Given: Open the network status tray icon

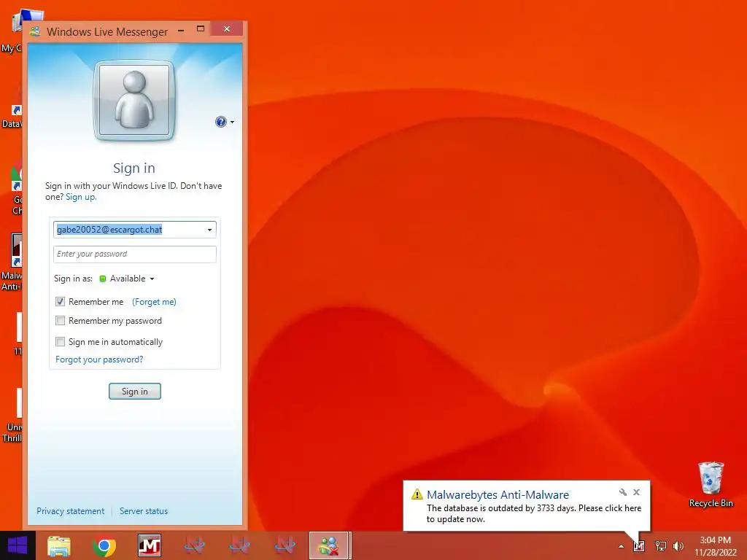Looking at the screenshot, I should click(x=661, y=546).
